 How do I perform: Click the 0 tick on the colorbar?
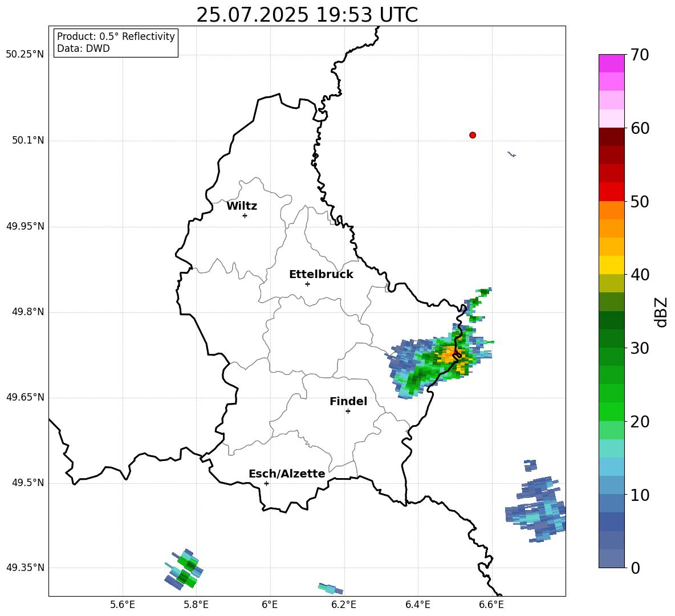(635, 568)
